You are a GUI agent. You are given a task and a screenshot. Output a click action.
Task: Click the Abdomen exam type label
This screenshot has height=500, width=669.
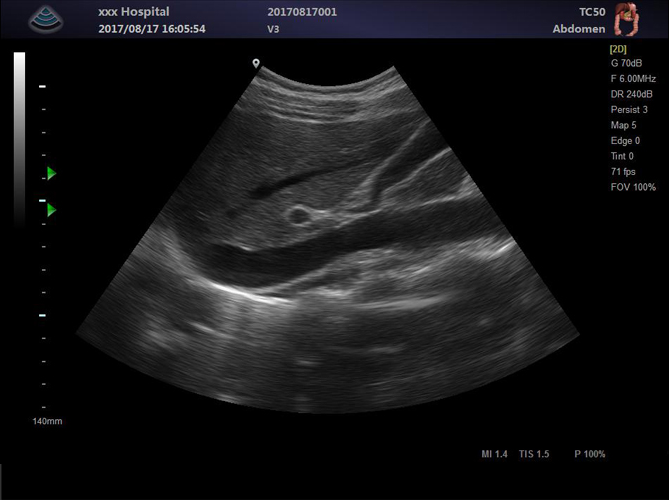tap(579, 29)
